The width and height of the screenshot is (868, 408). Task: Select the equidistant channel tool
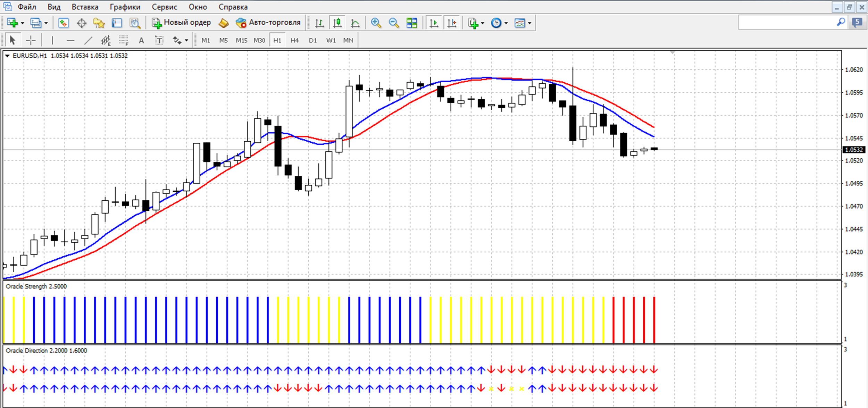coord(106,41)
